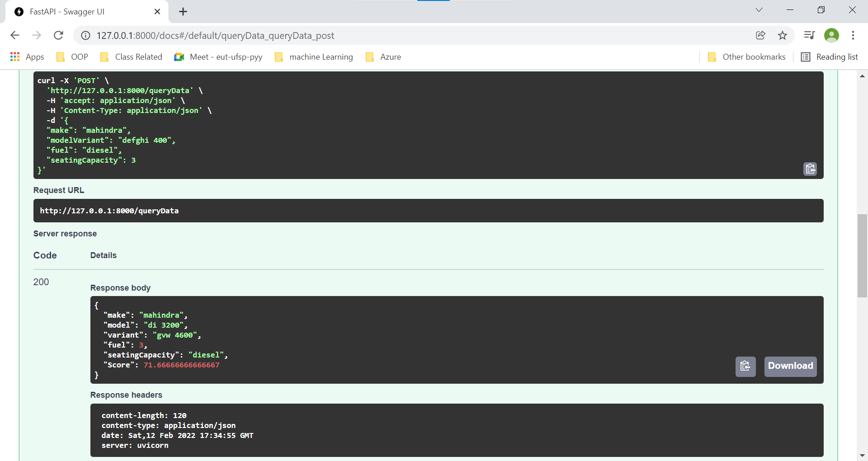
Task: Open Meet eut-ufsp-pyy bookmark
Action: click(218, 57)
